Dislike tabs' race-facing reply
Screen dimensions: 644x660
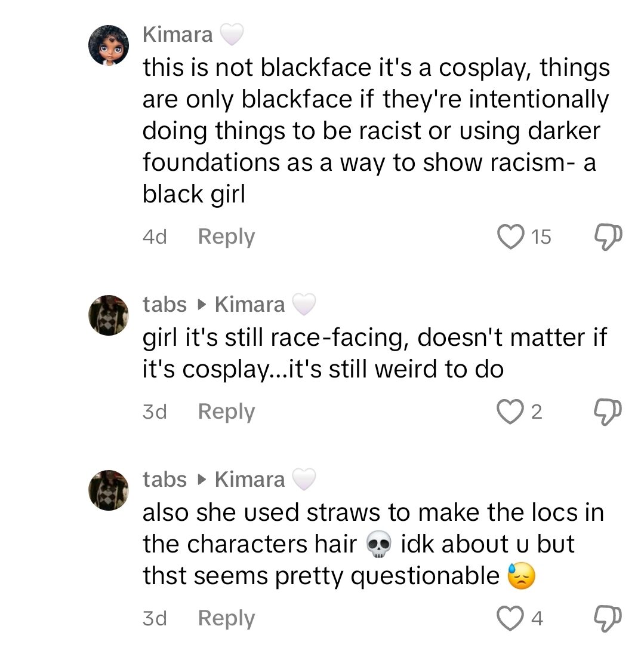(x=607, y=411)
